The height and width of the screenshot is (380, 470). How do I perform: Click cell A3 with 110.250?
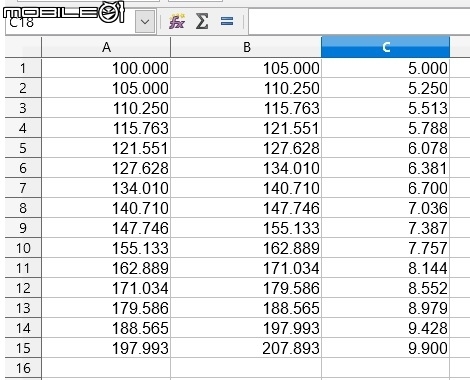[x=106, y=108]
